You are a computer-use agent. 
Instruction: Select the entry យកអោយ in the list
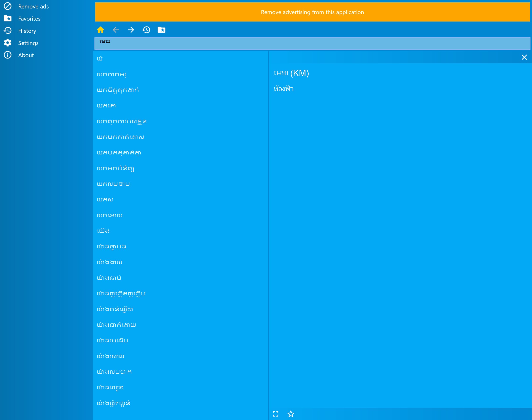point(110,215)
